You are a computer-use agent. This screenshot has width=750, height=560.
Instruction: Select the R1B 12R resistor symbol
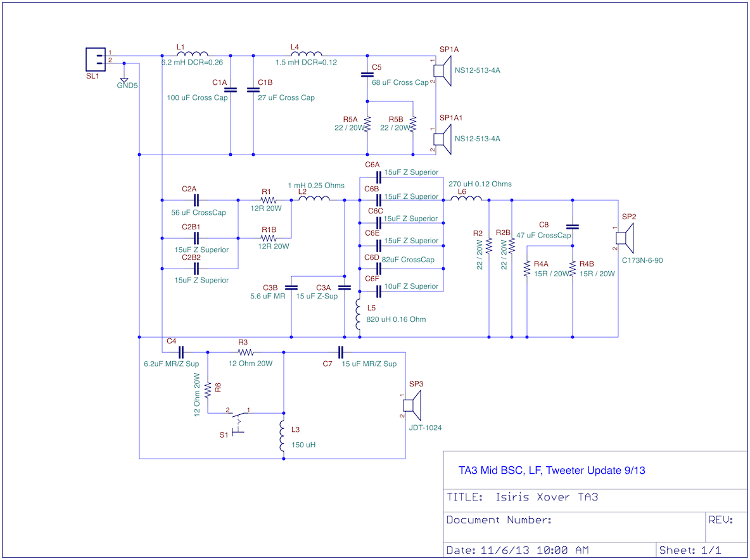(269, 238)
